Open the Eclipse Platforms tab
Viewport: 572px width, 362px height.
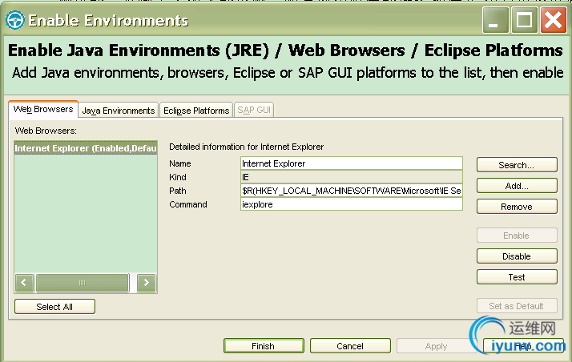(196, 111)
